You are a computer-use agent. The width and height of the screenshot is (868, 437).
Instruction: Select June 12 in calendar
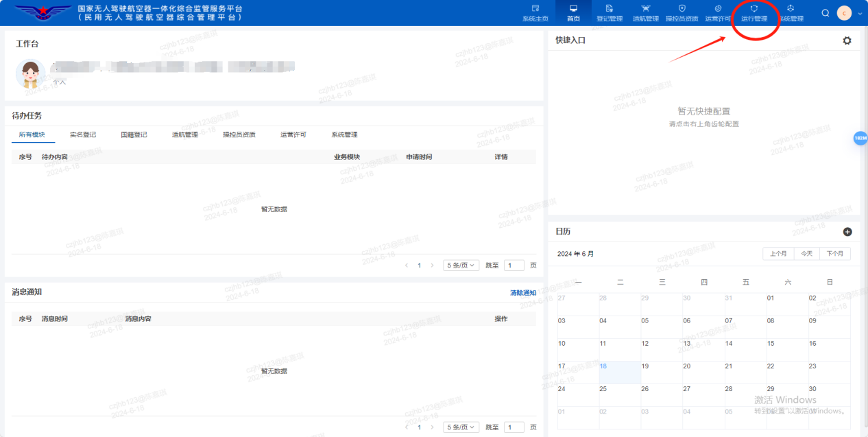click(x=660, y=350)
